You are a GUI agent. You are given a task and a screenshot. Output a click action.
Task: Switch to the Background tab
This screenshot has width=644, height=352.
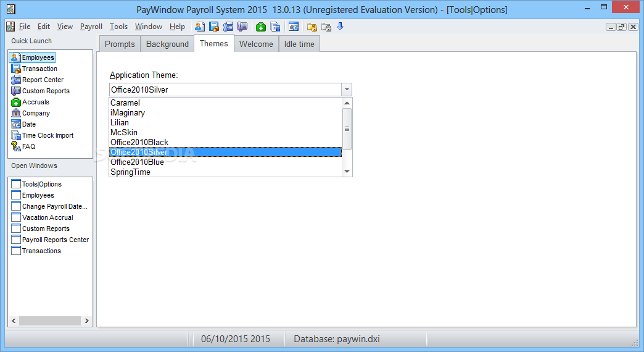coord(167,44)
